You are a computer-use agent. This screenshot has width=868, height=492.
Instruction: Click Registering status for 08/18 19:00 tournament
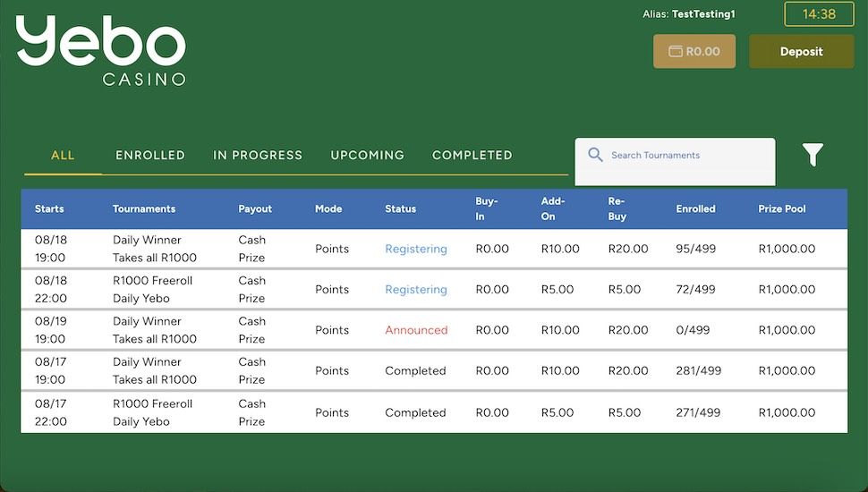(416, 249)
